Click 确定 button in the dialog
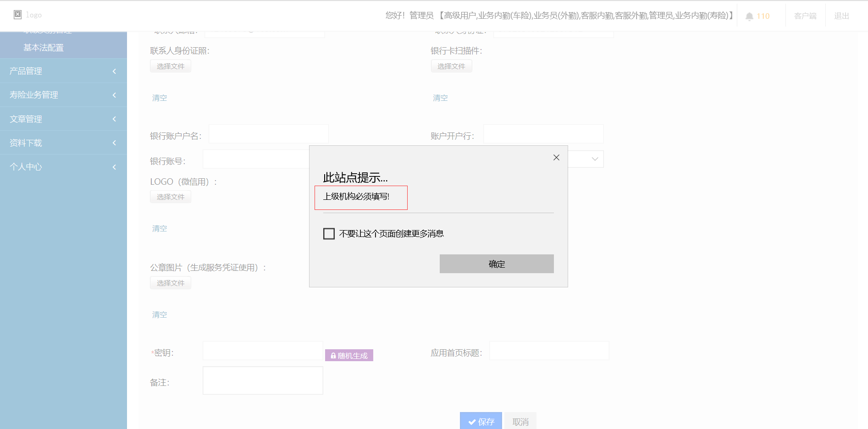 (x=496, y=264)
